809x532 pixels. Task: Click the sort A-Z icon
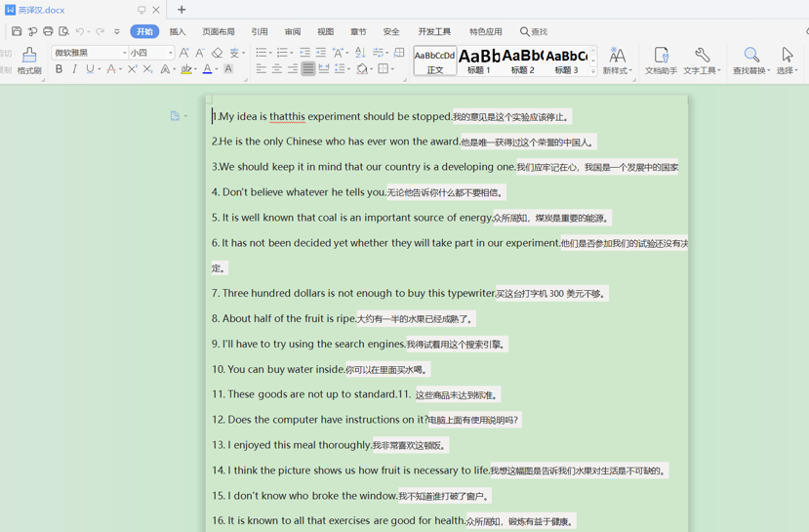(361, 53)
